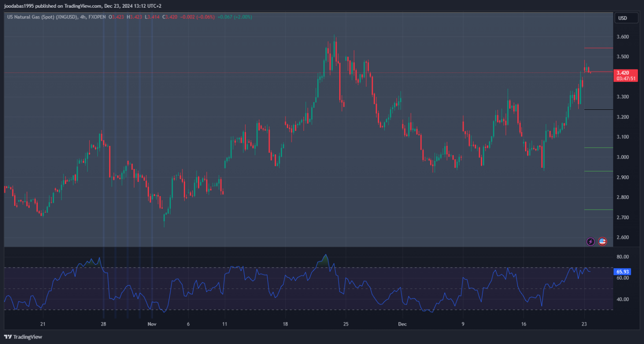
Task: Click the 25 date label on time axis
Action: (x=346, y=324)
